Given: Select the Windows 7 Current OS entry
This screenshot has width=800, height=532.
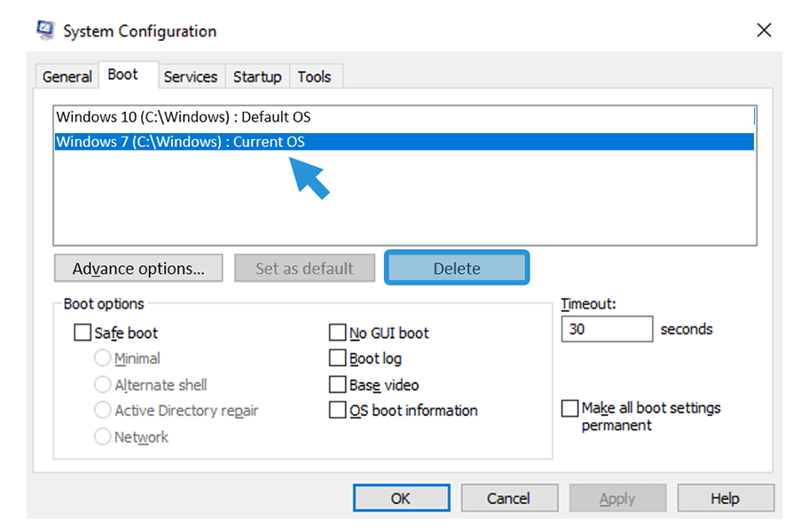Looking at the screenshot, I should tap(404, 141).
